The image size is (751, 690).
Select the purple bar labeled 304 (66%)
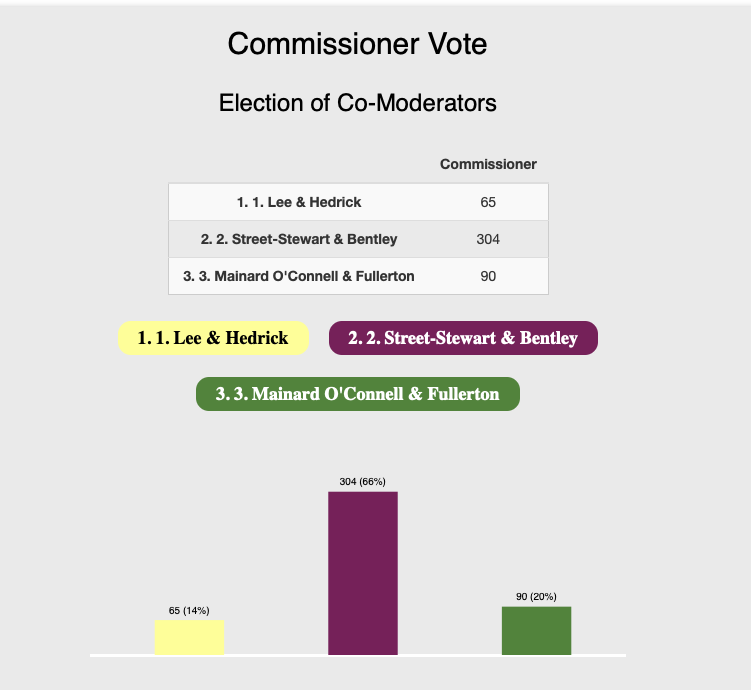coord(363,573)
